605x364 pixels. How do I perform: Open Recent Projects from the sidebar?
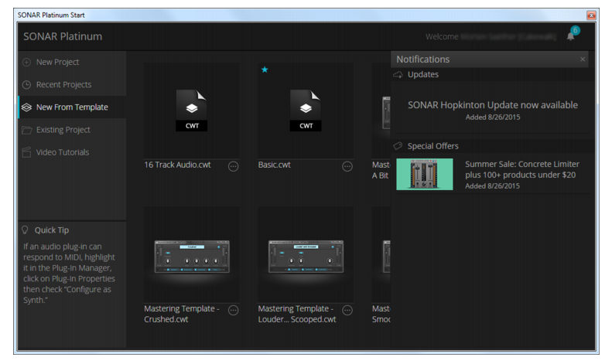(63, 84)
